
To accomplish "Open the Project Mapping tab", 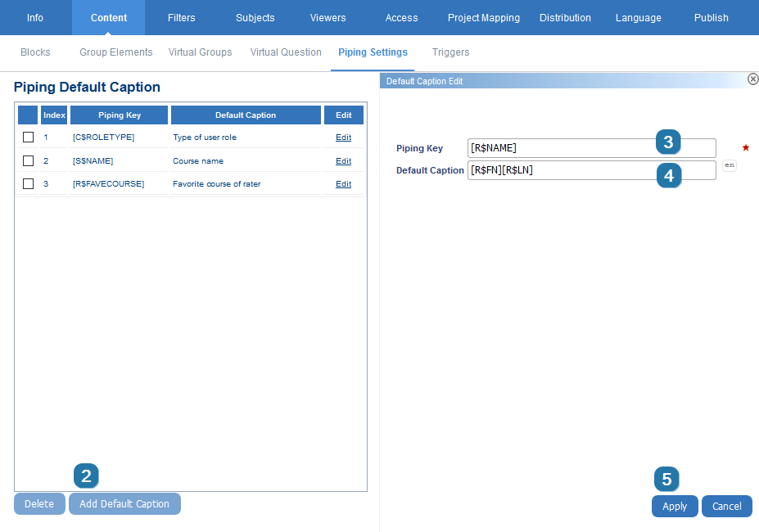I will (484, 18).
